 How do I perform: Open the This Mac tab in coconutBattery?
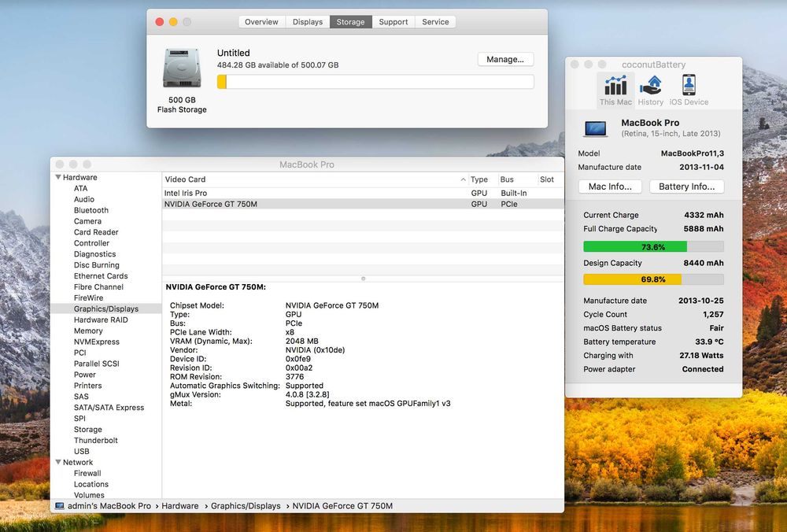tap(615, 90)
